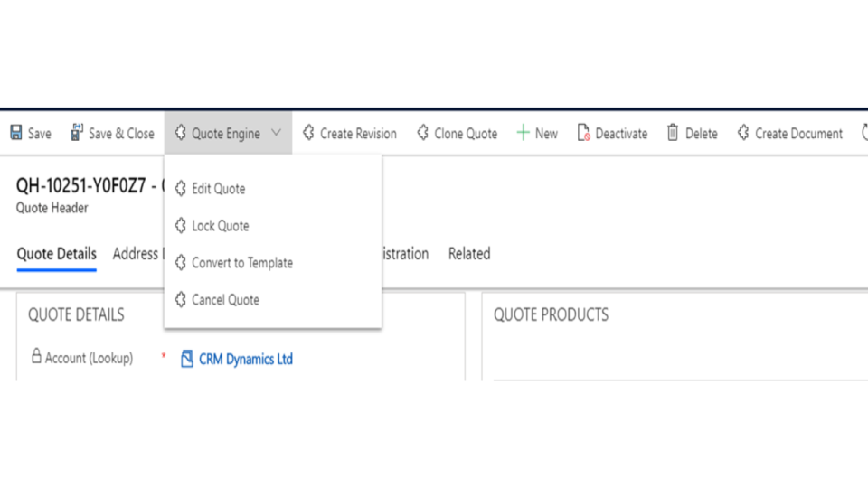
Task: Click the Save floppy disk icon
Action: pos(16,133)
